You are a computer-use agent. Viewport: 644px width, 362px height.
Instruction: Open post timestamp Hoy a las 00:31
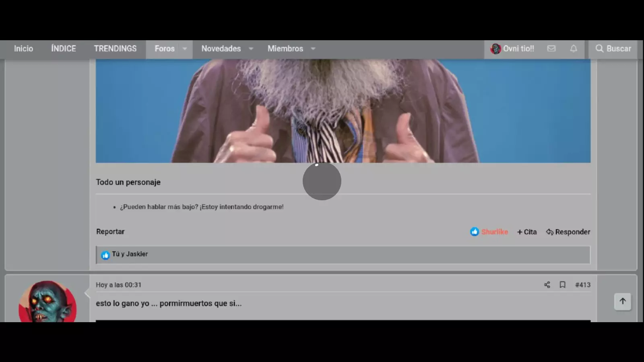119,285
